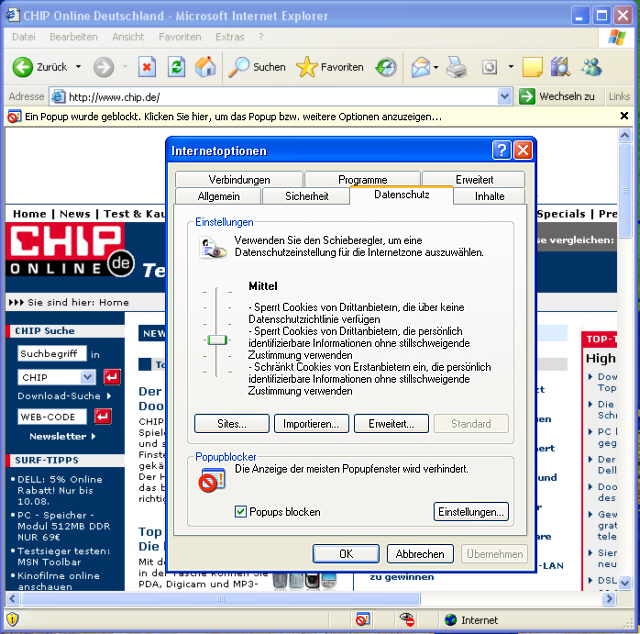Switch to the Programme tab
The height and width of the screenshot is (634, 640).
coord(362,180)
